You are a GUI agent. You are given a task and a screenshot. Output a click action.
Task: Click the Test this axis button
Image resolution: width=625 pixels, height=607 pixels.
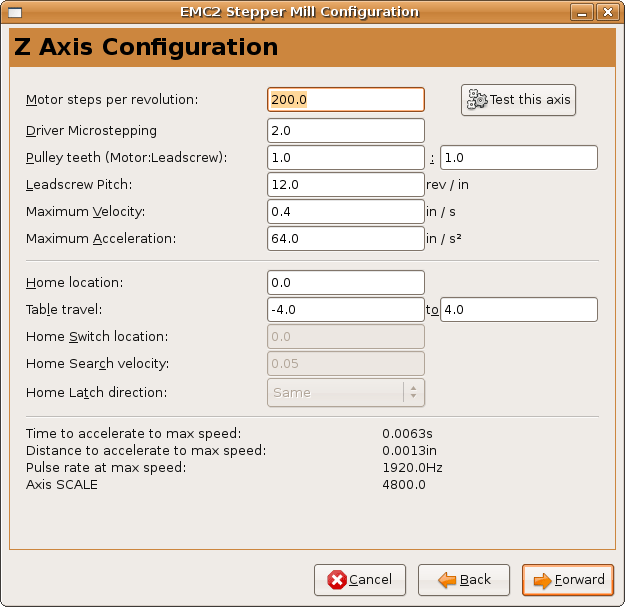[x=518, y=100]
